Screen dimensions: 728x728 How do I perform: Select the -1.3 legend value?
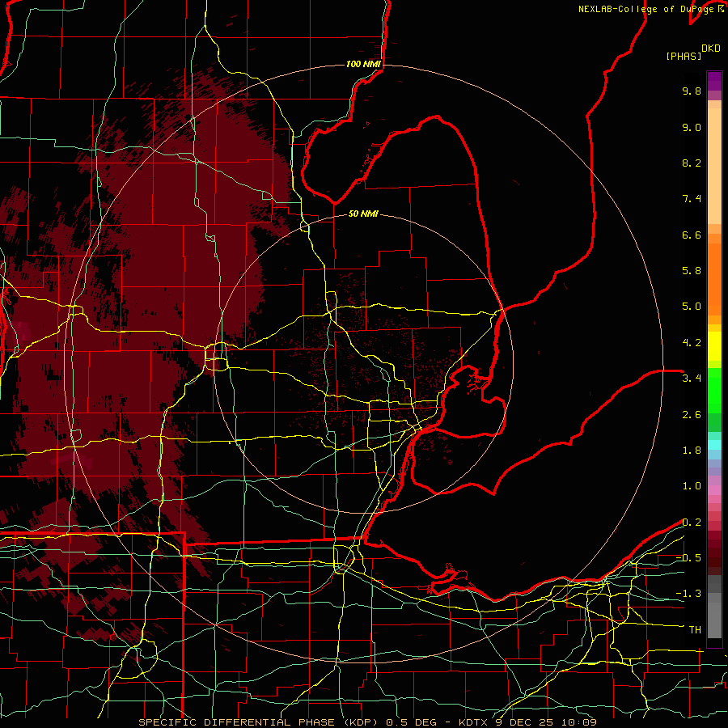click(688, 594)
